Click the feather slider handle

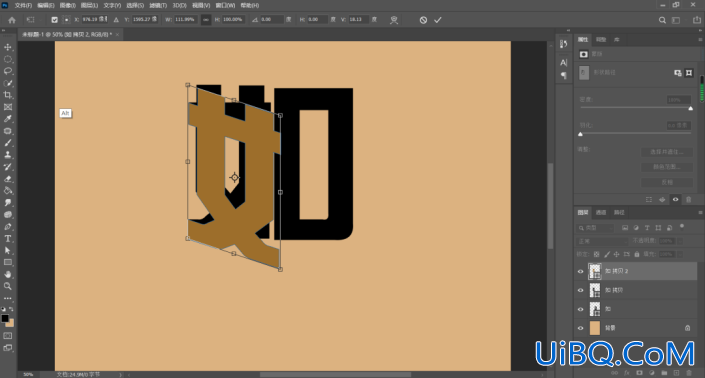pos(580,134)
